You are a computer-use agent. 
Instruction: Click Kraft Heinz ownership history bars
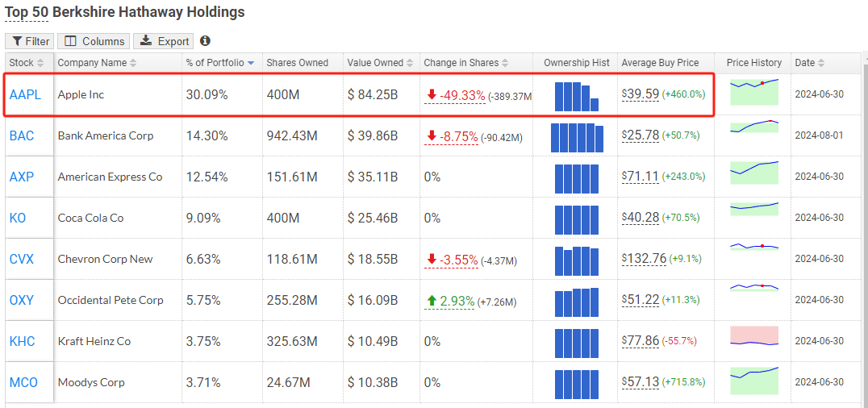[577, 343]
